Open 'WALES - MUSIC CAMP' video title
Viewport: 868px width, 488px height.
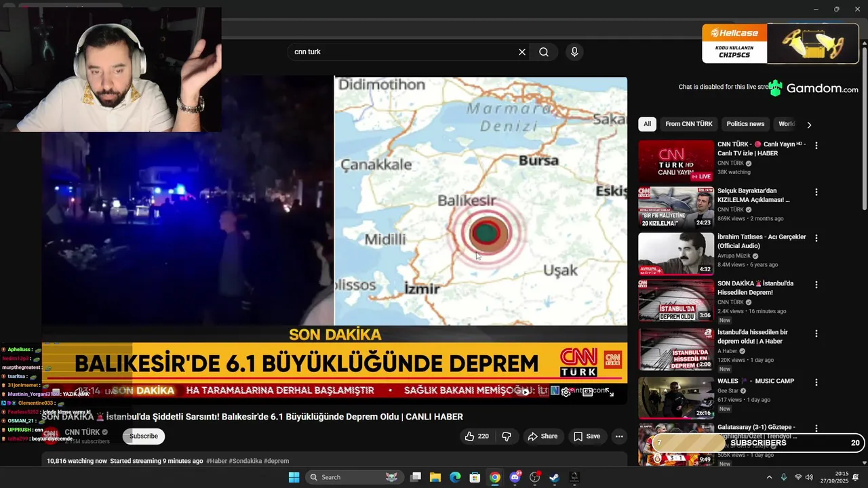click(755, 381)
